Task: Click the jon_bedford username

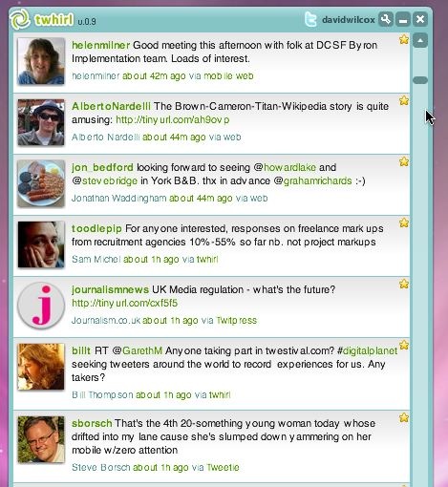Action: [102, 167]
